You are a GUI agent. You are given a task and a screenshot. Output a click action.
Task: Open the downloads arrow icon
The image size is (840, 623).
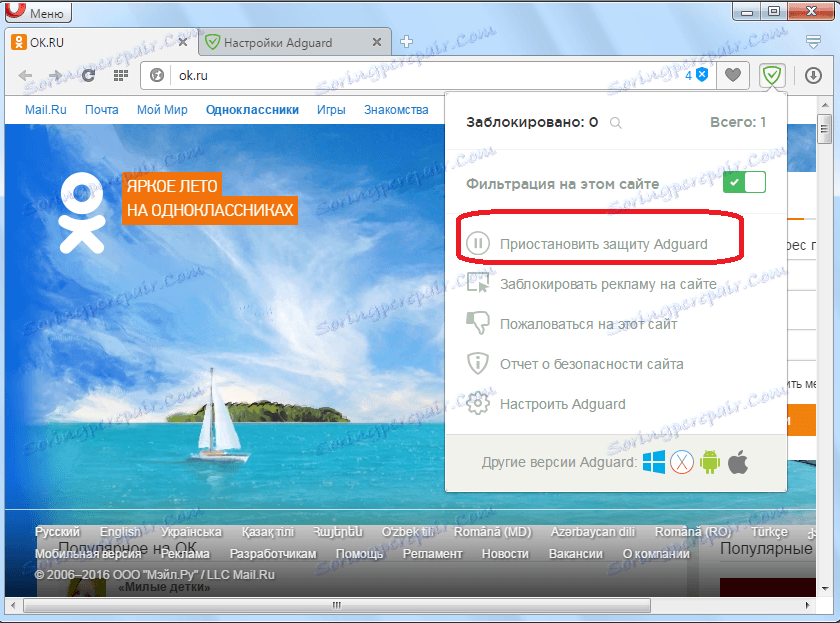pos(813,76)
